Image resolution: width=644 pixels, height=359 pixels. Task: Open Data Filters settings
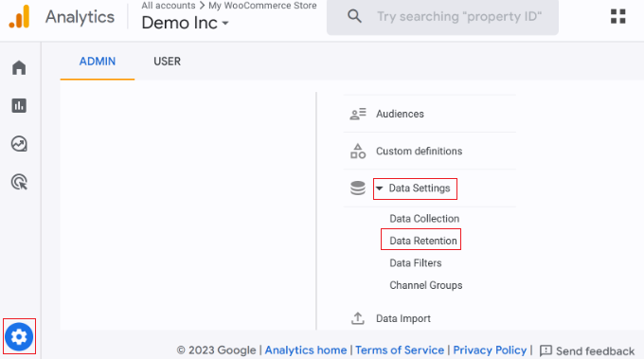416,263
